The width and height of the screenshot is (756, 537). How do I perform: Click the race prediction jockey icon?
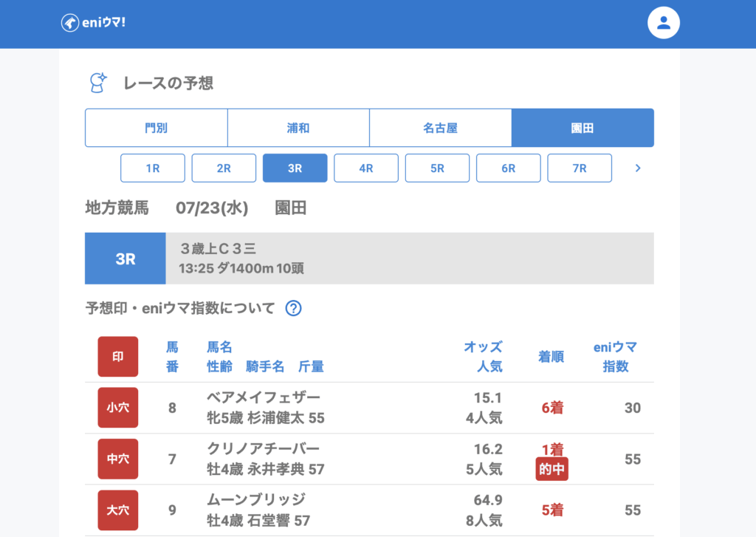click(97, 83)
